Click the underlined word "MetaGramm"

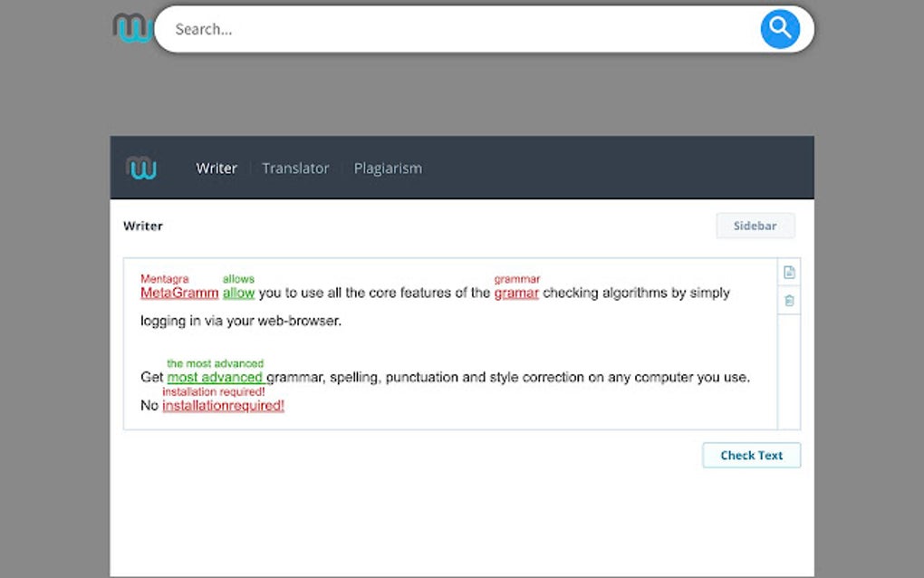click(x=178, y=293)
